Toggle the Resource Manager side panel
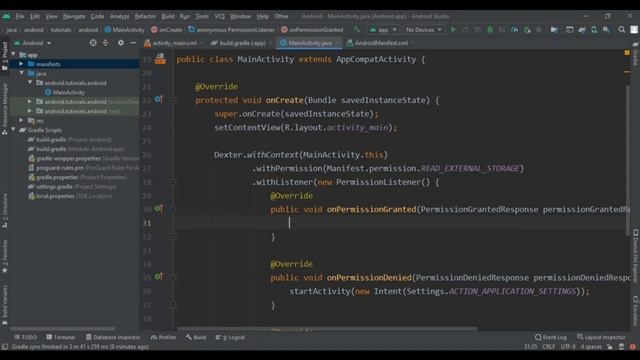Screen dimensions: 640x360 point(5,109)
